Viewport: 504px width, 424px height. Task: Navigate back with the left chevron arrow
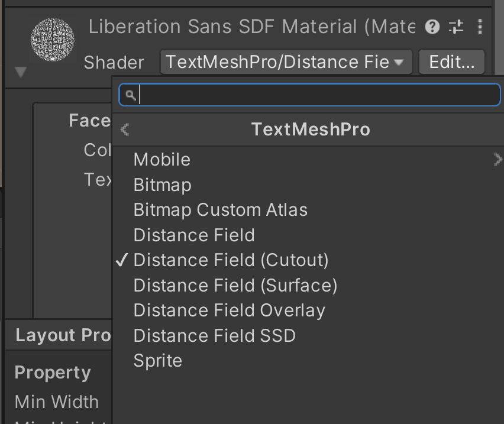pos(124,129)
